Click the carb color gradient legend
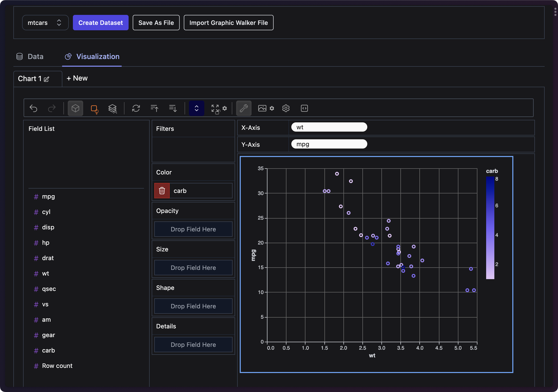 pos(490,228)
